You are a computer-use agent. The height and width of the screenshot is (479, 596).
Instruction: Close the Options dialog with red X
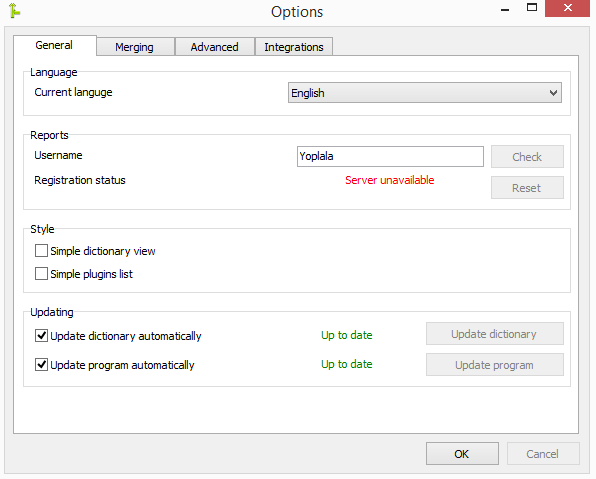coord(567,8)
